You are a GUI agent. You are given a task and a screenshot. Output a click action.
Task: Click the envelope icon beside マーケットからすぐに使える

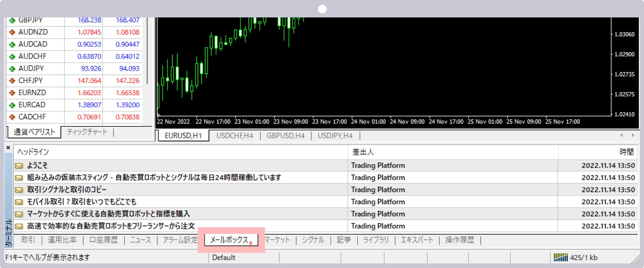[19, 214]
